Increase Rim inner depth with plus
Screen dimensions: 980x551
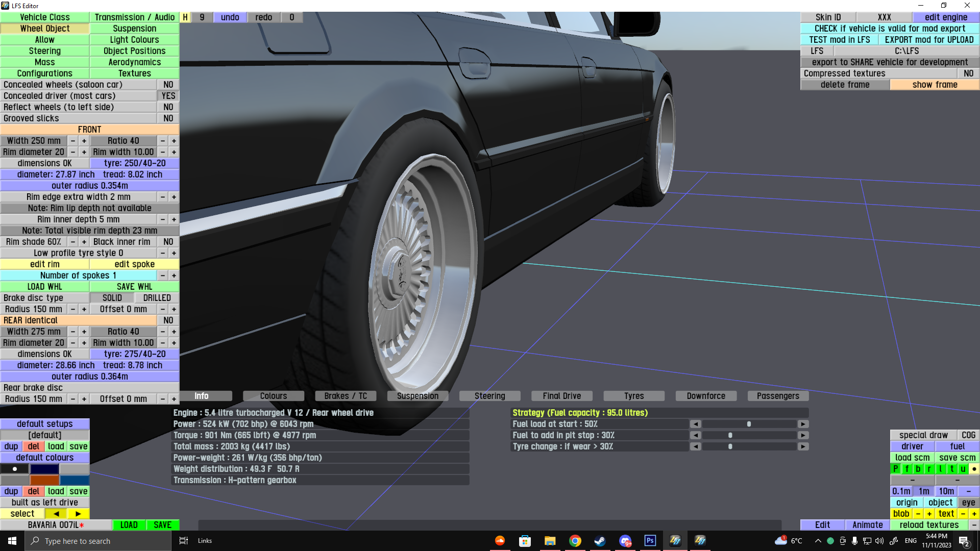click(x=174, y=219)
